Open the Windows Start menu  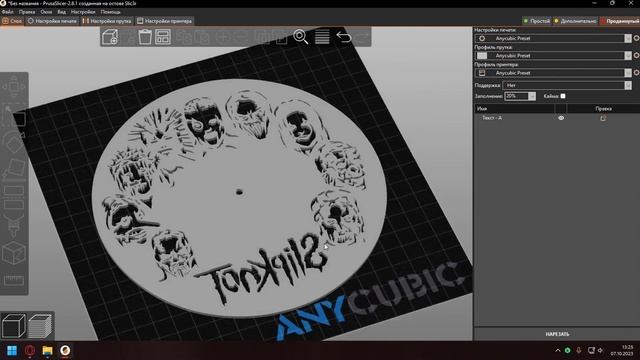pos(12,350)
